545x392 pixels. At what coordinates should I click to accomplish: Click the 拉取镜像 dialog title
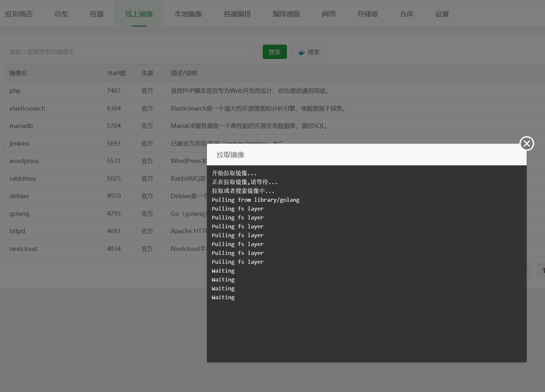click(231, 155)
